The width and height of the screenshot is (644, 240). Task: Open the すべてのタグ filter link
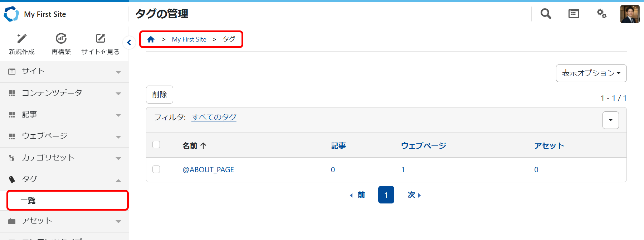point(214,117)
